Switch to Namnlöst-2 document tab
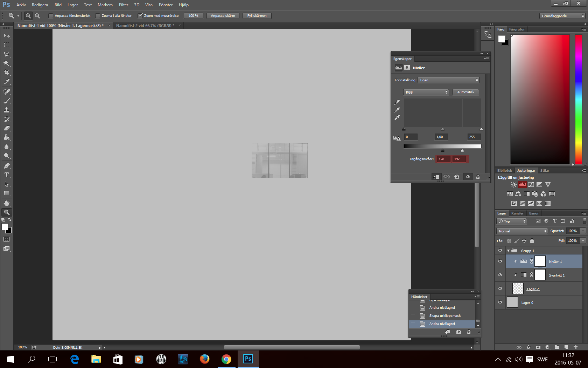This screenshot has height=368, width=588. pyautogui.click(x=145, y=26)
